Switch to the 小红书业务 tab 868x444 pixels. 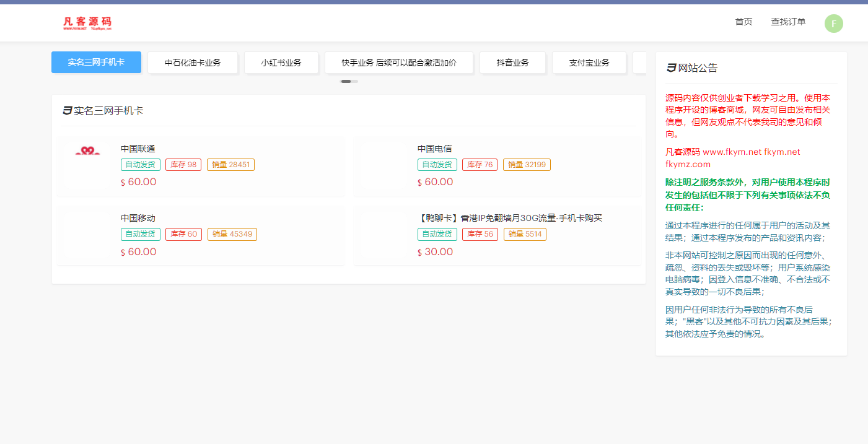coord(281,63)
